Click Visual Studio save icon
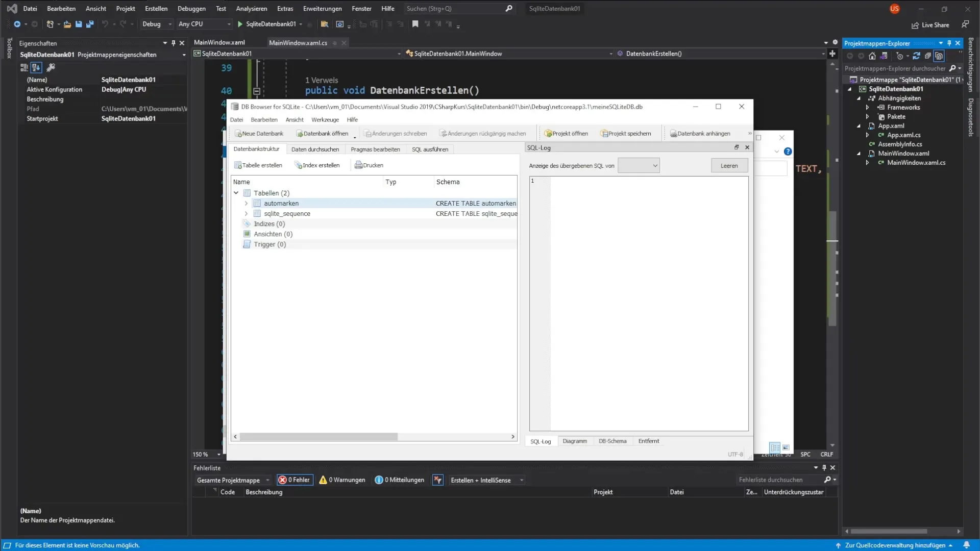 pos(79,24)
